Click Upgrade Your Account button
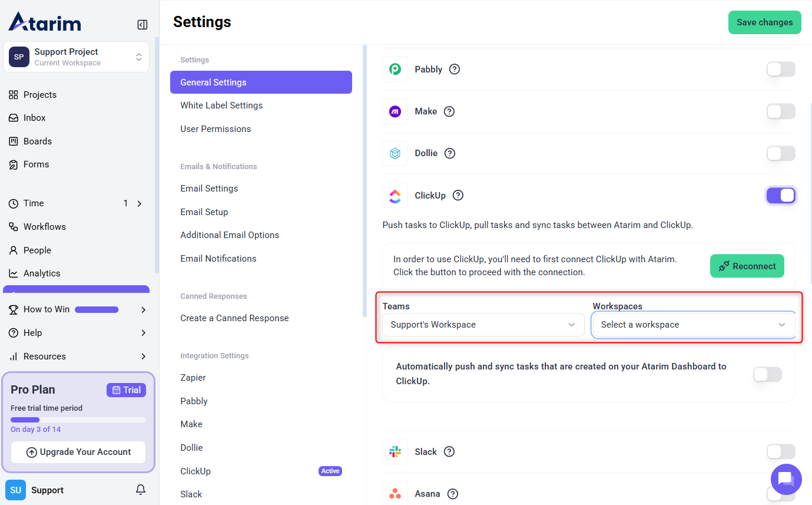 (x=78, y=452)
